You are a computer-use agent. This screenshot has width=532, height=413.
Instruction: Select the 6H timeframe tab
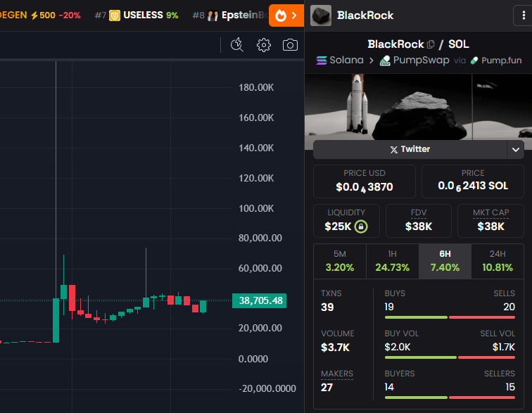point(445,261)
